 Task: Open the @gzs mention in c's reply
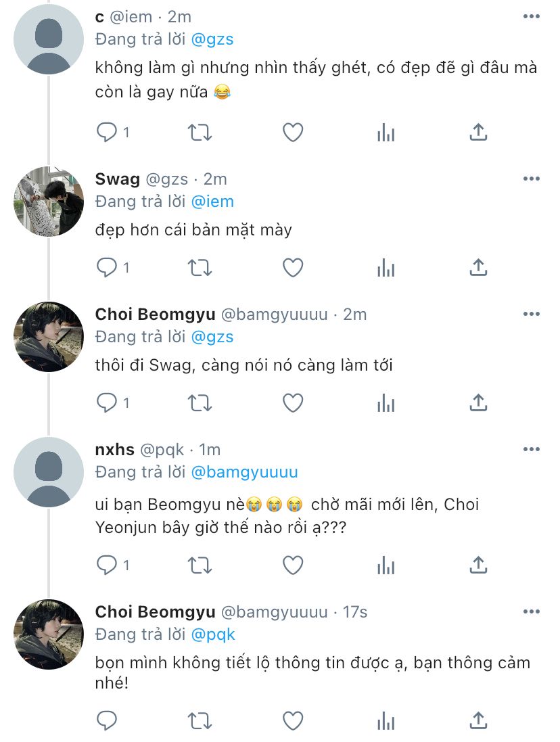point(212,39)
